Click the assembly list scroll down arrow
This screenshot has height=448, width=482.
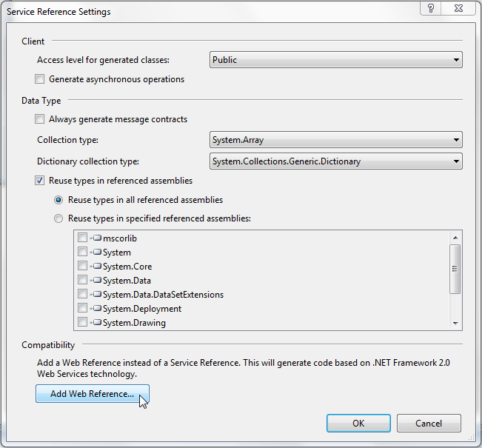[456, 324]
